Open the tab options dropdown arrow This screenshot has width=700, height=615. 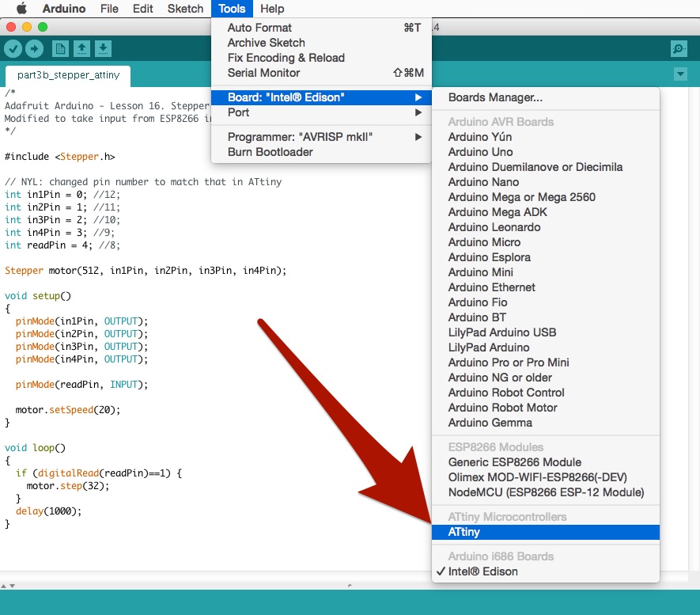coord(680,74)
